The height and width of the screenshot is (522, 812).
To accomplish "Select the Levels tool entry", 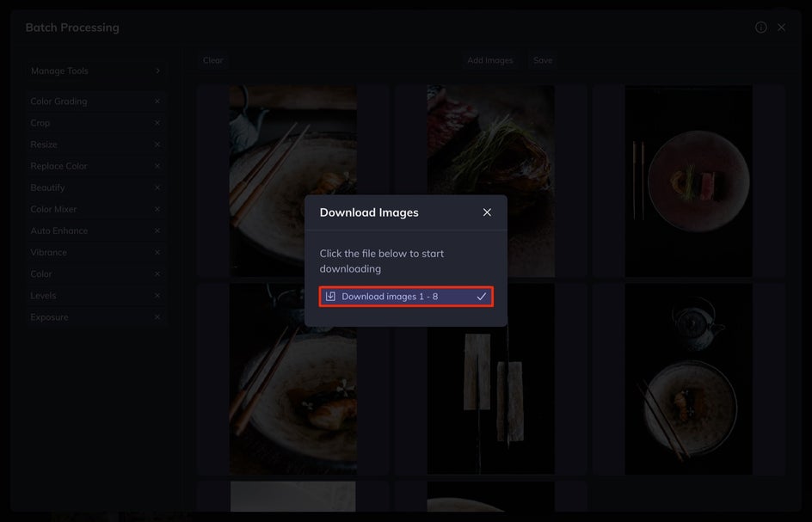I will (x=95, y=296).
